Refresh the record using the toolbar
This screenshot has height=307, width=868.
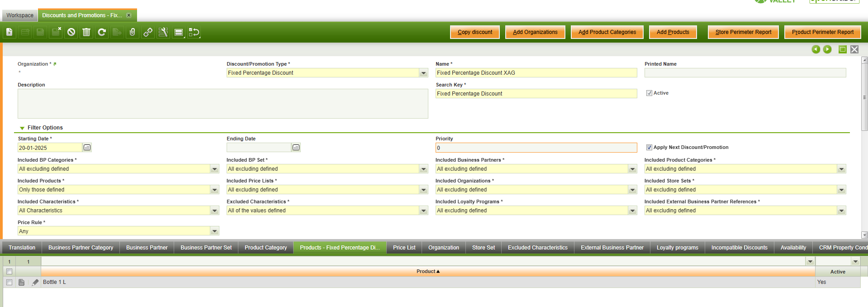[x=102, y=32]
